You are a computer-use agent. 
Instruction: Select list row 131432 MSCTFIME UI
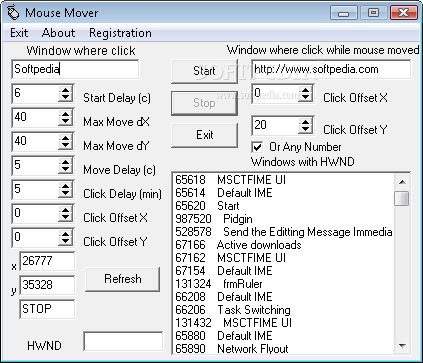click(x=283, y=323)
